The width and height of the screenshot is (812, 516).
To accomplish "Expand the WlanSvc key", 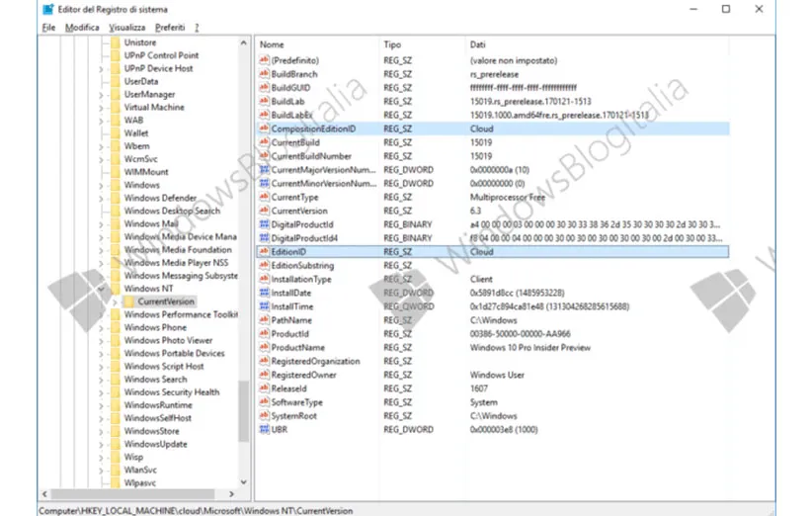I will (101, 471).
